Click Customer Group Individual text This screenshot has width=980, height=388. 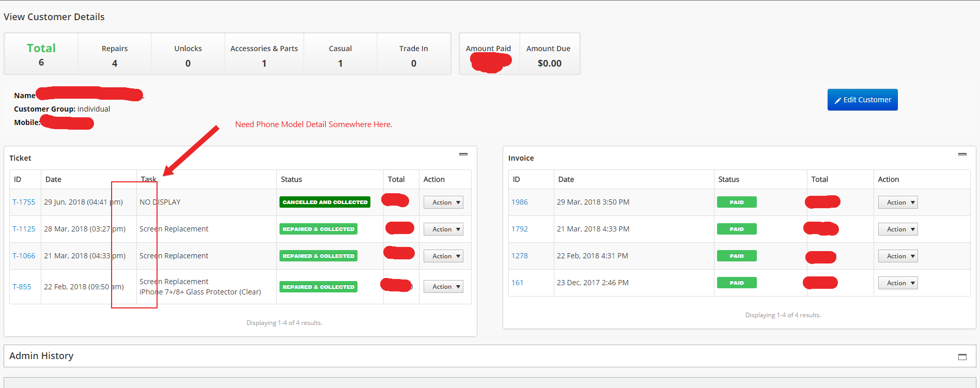coord(62,109)
